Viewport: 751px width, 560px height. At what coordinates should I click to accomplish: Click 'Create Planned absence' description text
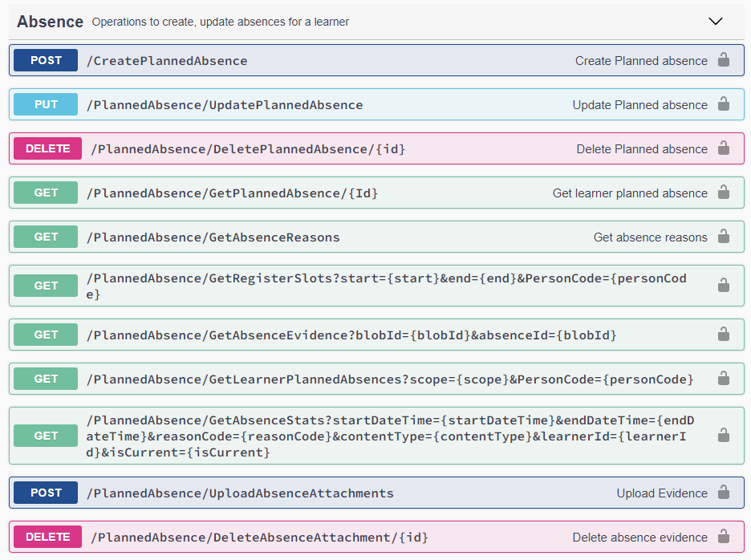click(x=641, y=61)
